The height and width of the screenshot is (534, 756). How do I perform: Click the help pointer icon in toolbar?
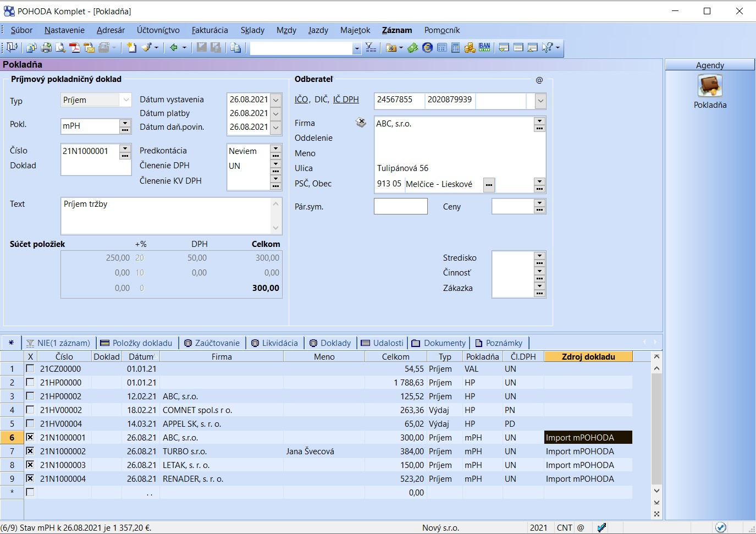coord(548,48)
